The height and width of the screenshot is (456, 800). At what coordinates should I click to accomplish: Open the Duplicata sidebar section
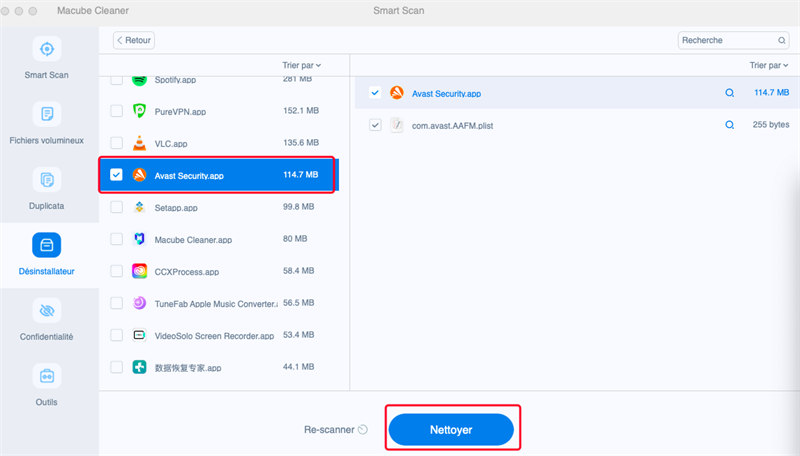coord(46,188)
